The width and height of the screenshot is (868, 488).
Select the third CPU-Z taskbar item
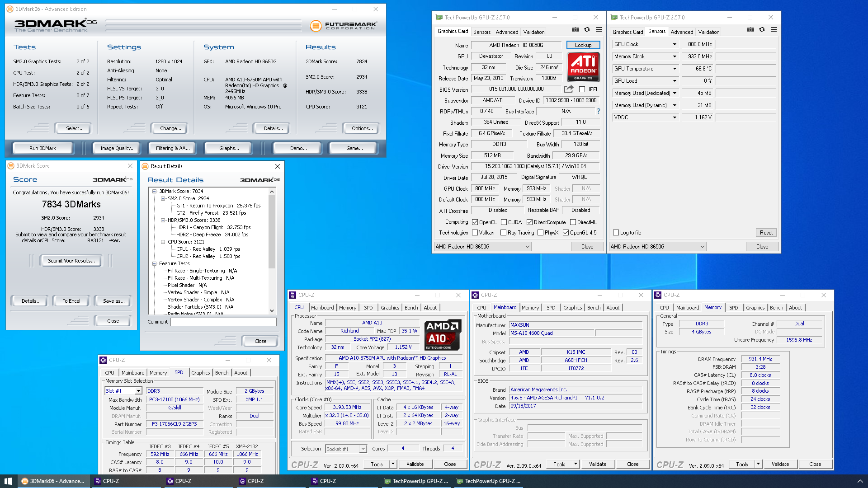pos(270,481)
